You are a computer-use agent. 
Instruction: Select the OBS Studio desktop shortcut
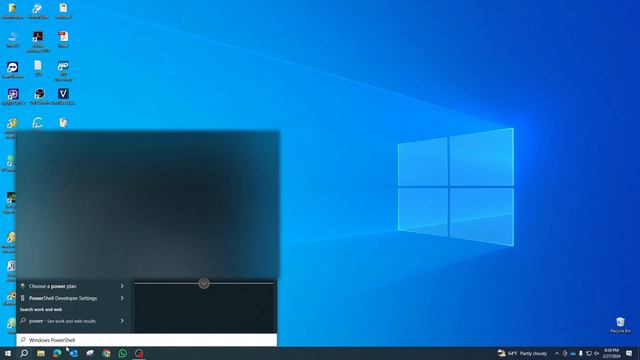point(40,97)
